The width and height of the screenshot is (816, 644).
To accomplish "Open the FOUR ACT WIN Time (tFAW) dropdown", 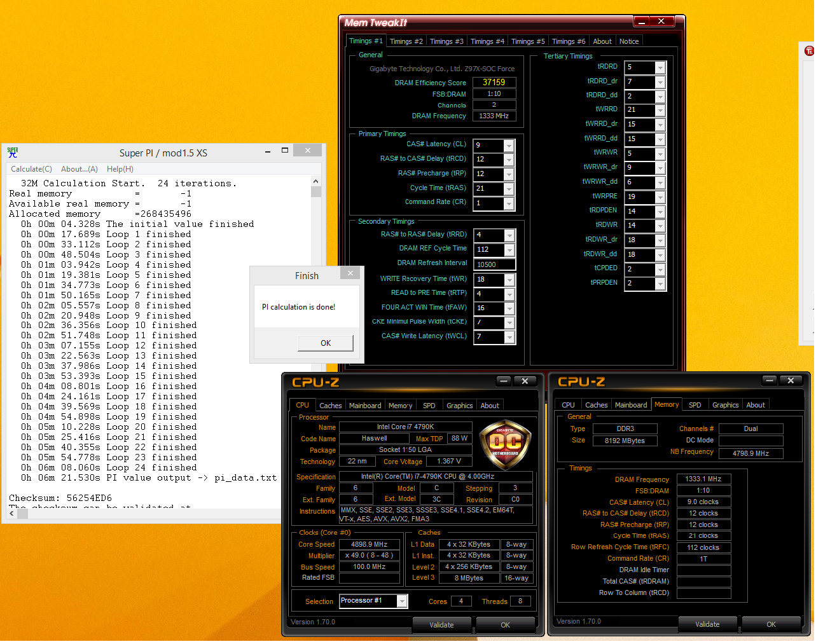I will tap(509, 308).
